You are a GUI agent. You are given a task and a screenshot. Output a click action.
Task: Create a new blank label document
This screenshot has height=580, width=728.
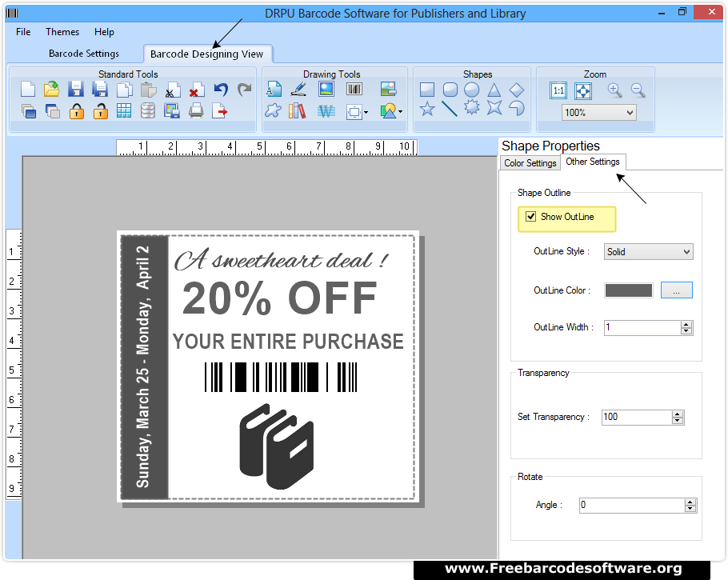click(x=28, y=89)
